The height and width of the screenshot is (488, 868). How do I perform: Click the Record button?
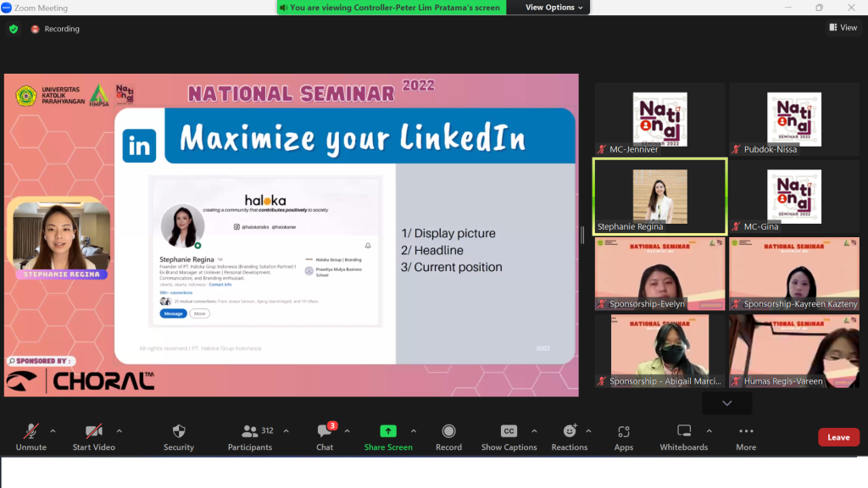click(448, 431)
